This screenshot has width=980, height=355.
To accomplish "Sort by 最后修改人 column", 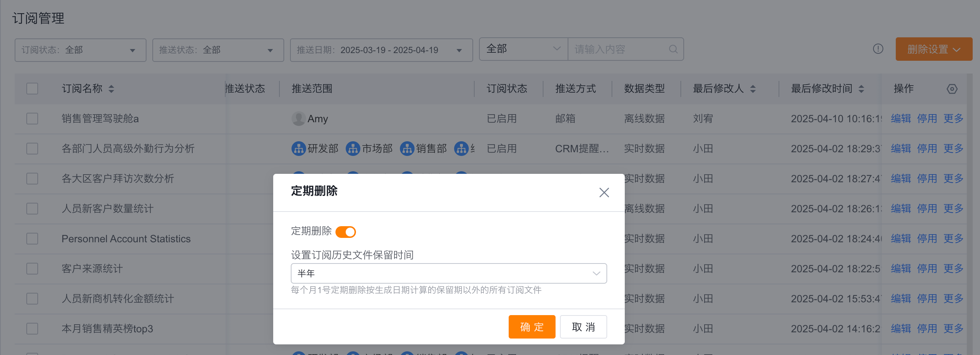I will (753, 89).
